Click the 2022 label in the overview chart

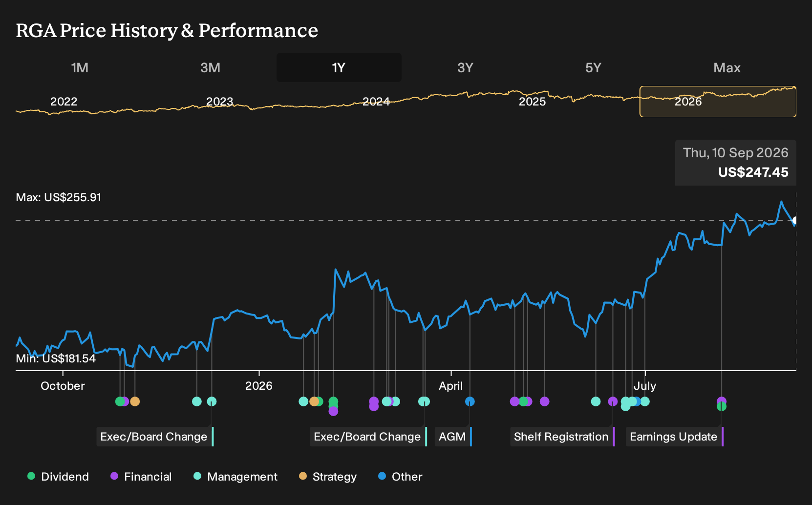pyautogui.click(x=64, y=102)
